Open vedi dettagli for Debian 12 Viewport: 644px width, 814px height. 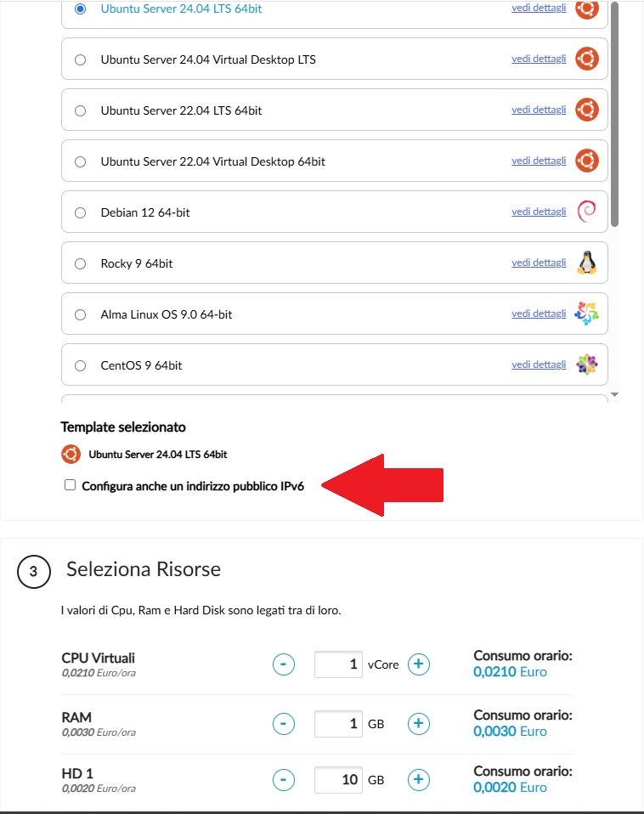tap(539, 212)
